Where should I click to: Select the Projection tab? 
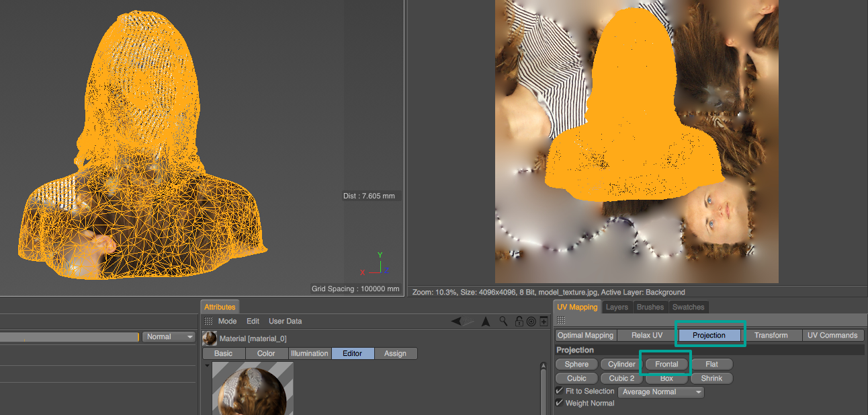coord(709,335)
